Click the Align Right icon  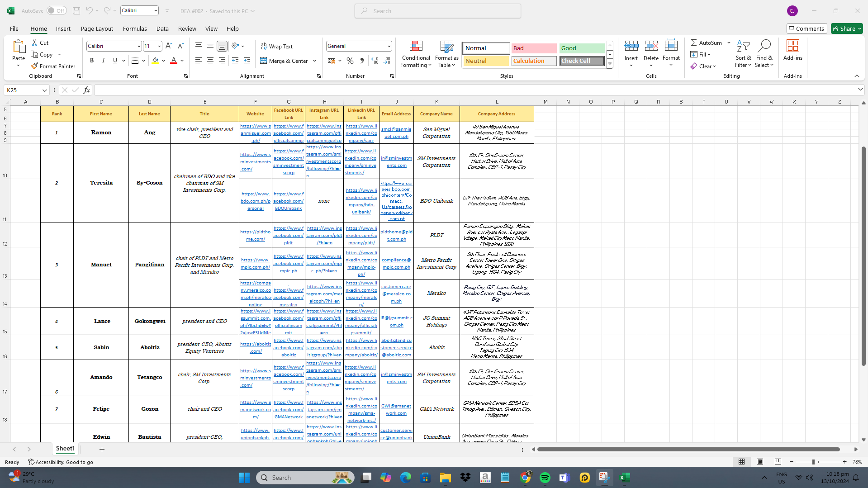point(222,61)
